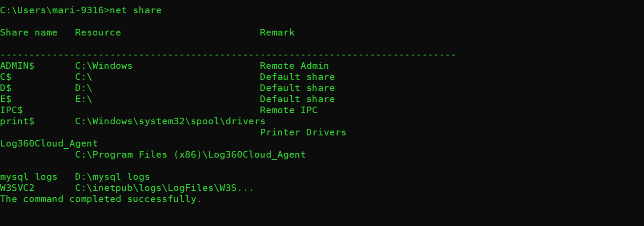Viewport: 644px width, 226px height.
Task: Click the IPC$ share name
Action: tap(12, 110)
